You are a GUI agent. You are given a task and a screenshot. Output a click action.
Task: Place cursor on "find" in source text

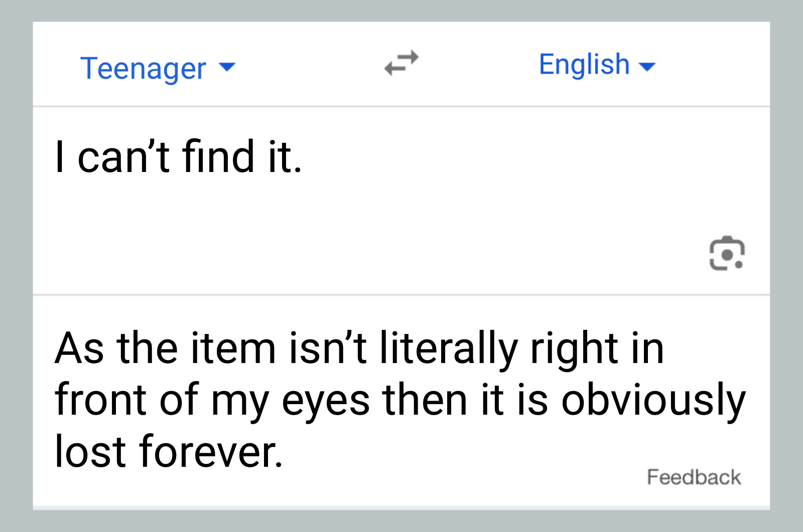tap(218, 157)
